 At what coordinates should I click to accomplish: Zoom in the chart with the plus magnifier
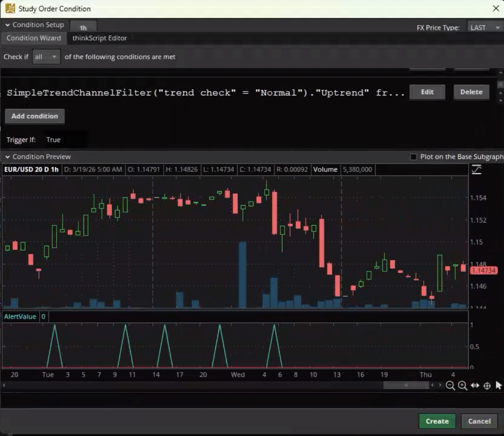462,386
